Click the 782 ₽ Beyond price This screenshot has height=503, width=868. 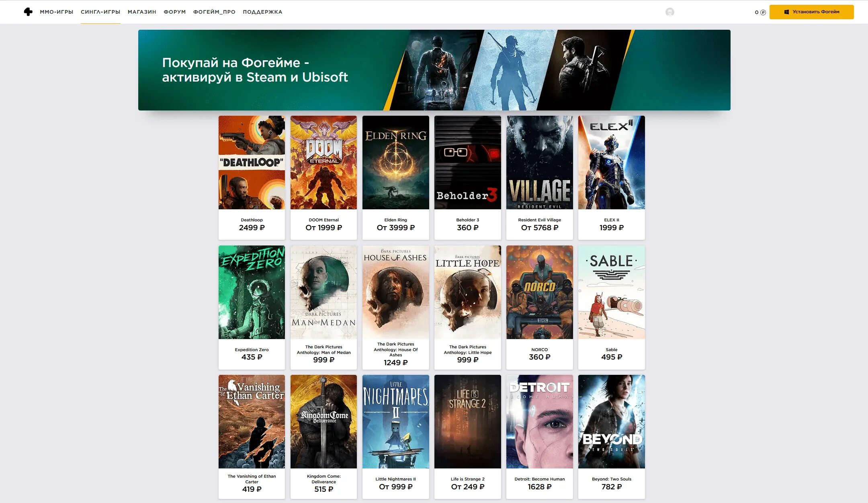[x=611, y=487]
